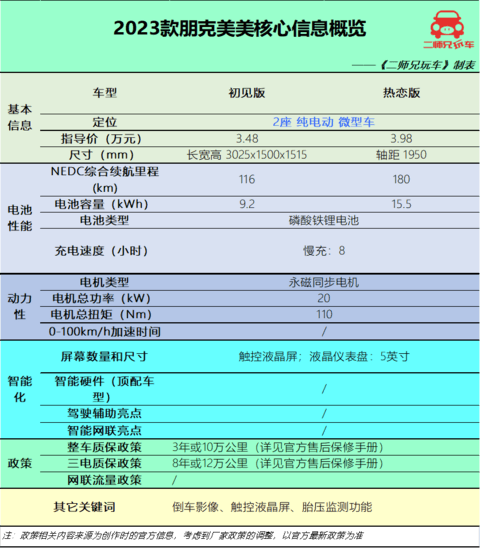Click the 定位 row label
This screenshot has height=548, width=480.
click(105, 122)
